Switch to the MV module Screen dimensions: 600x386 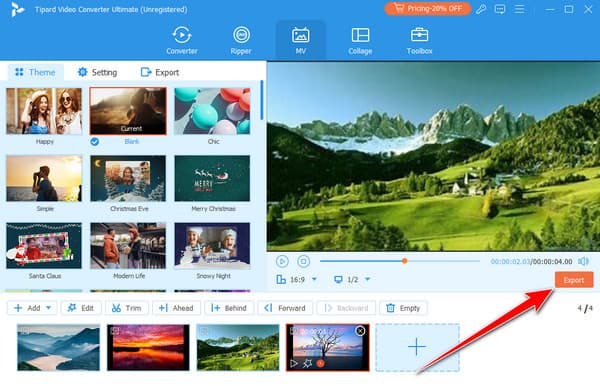tap(300, 40)
